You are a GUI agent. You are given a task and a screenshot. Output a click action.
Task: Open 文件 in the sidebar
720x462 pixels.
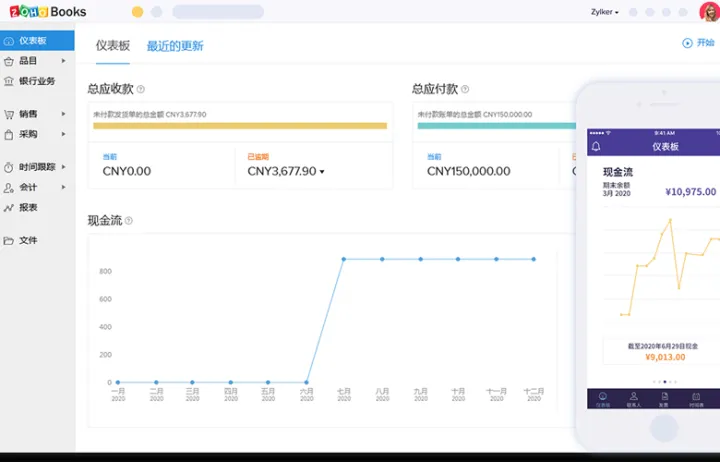(37, 241)
